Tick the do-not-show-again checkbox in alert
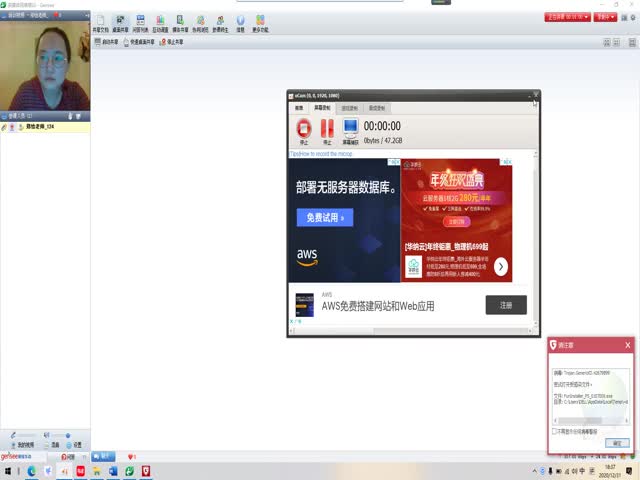This screenshot has width=640, height=480. pyautogui.click(x=554, y=431)
